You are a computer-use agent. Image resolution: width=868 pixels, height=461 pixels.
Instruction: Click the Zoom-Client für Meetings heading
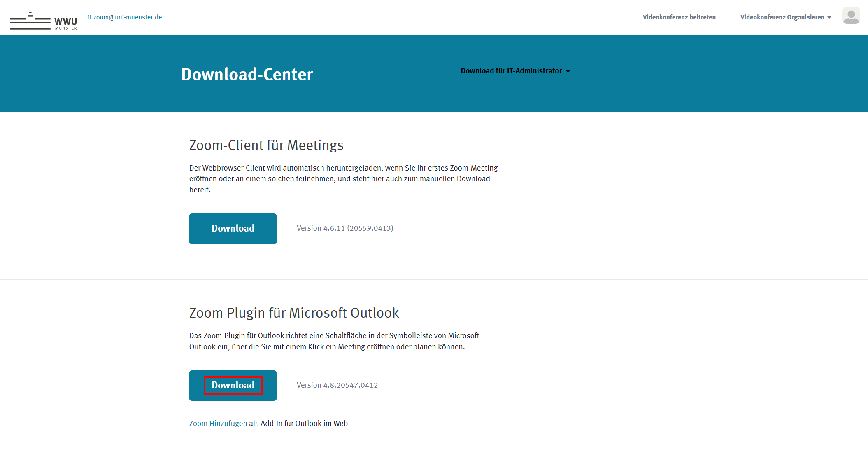tap(266, 145)
